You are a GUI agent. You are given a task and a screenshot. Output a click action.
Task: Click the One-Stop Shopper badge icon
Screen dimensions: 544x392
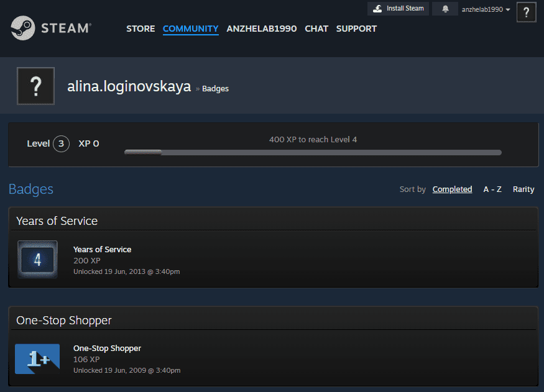[x=37, y=358]
